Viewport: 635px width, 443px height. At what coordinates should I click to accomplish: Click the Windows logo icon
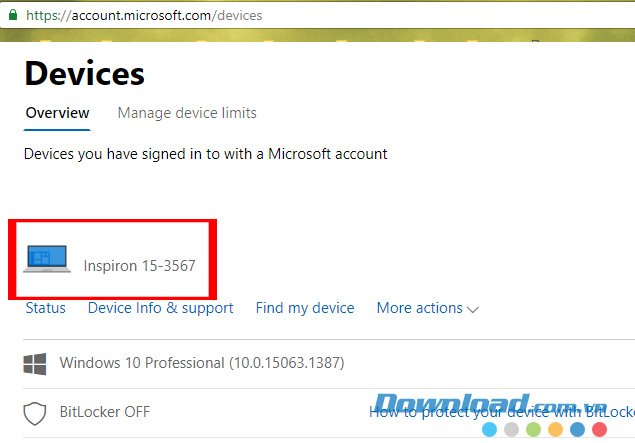(35, 363)
